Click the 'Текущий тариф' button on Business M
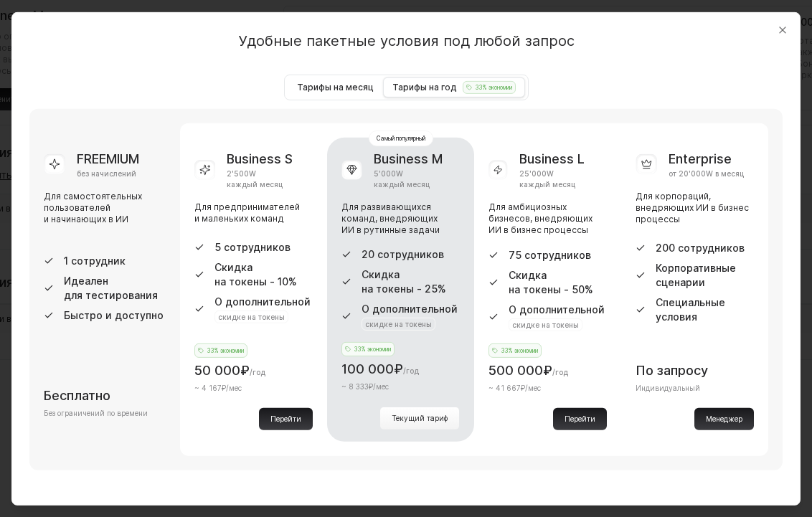812x517 pixels. tap(420, 418)
